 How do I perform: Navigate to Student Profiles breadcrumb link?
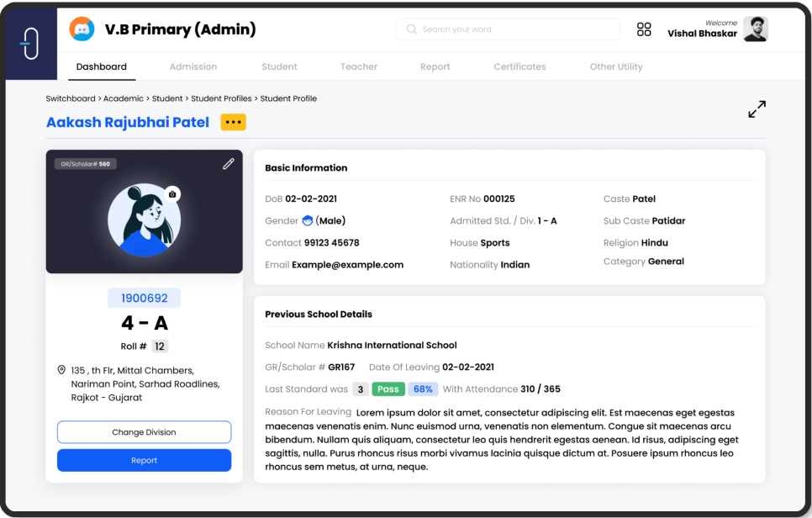[x=221, y=98]
